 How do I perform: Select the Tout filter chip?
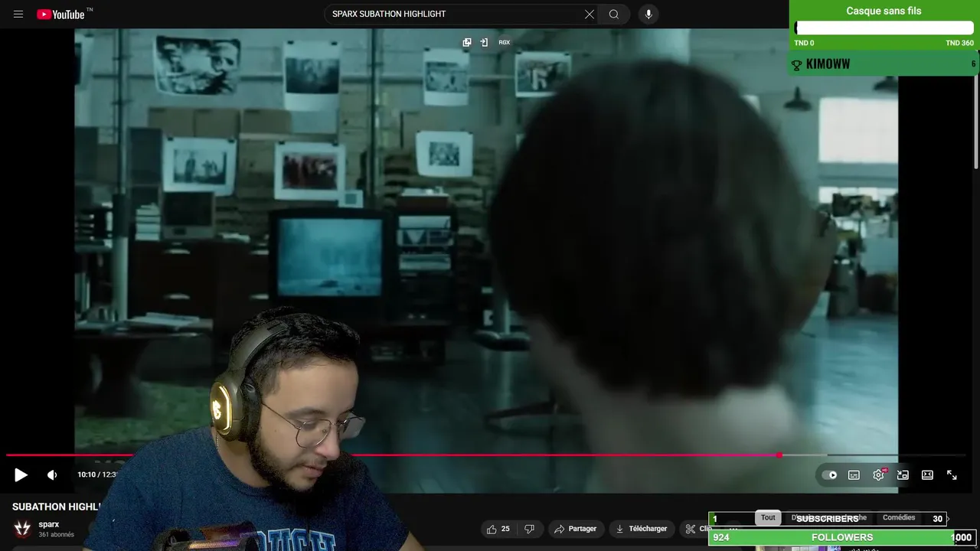point(768,518)
